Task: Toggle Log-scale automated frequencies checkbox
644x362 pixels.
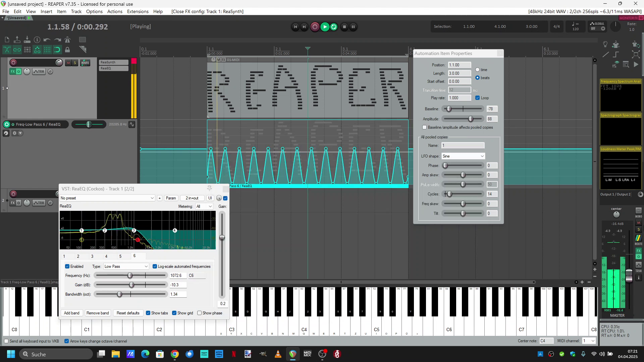Action: tap(155, 266)
